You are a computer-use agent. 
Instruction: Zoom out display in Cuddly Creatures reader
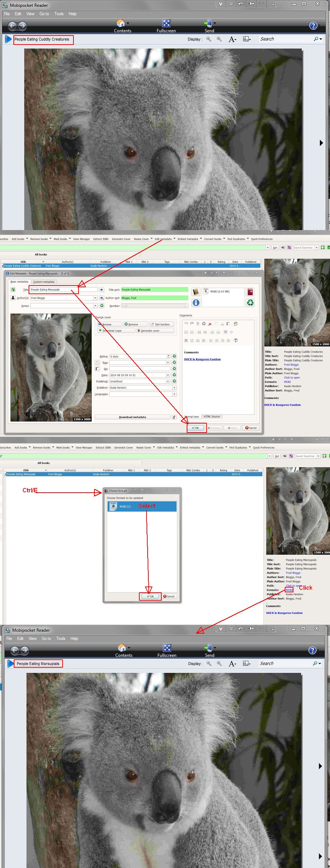(209, 39)
